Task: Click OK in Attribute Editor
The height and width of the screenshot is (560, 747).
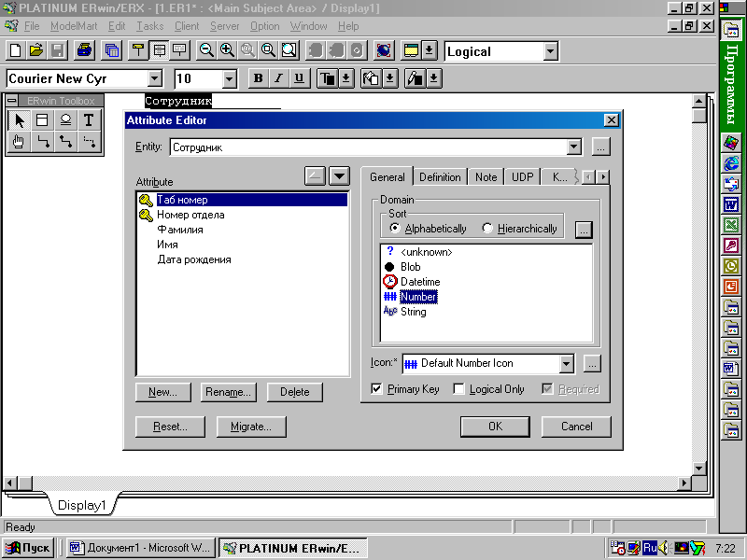Action: click(x=495, y=427)
